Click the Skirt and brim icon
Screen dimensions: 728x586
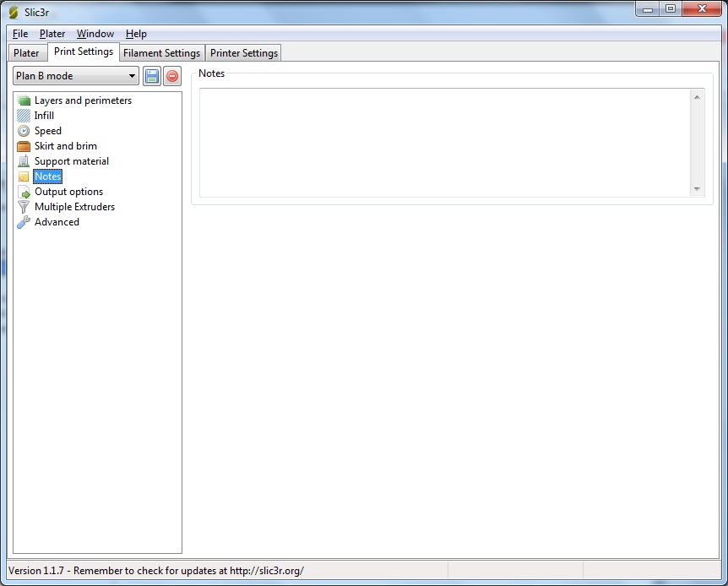coord(24,146)
